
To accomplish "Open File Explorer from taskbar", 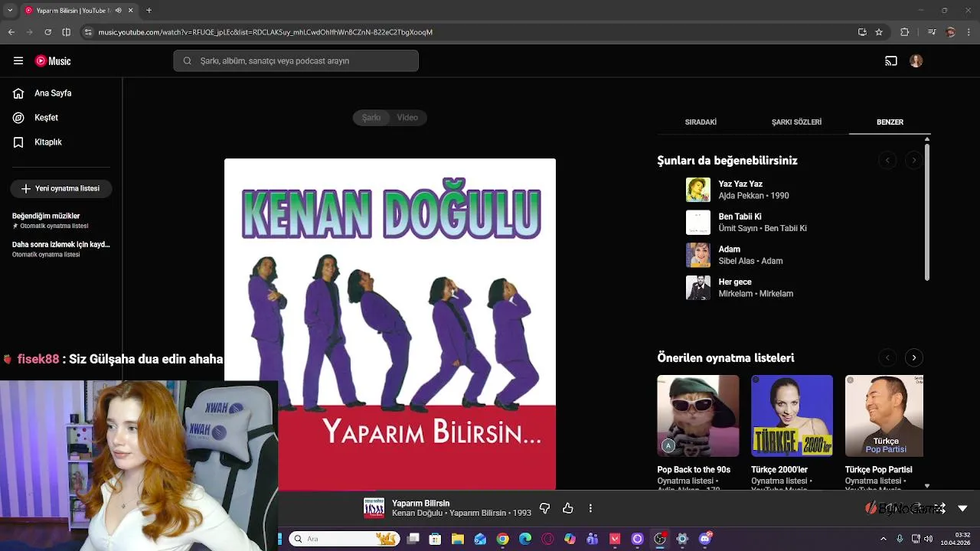I will click(458, 539).
